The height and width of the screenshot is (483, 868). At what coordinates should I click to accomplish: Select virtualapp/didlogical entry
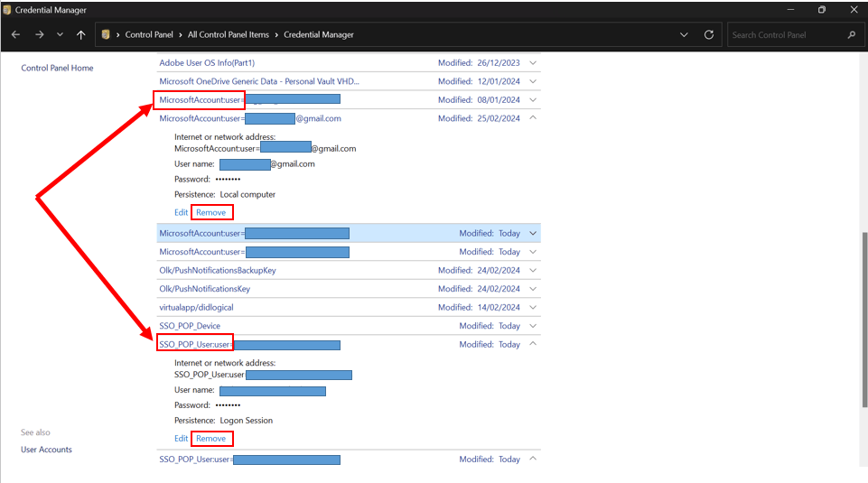[197, 308]
